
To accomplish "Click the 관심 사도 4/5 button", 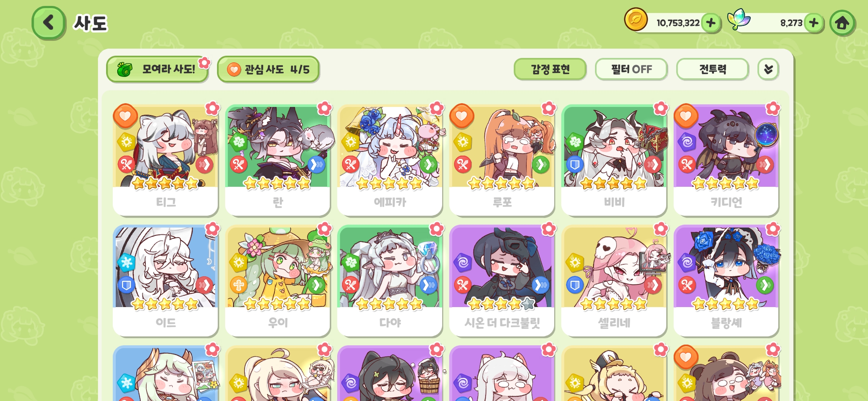I will click(x=268, y=69).
